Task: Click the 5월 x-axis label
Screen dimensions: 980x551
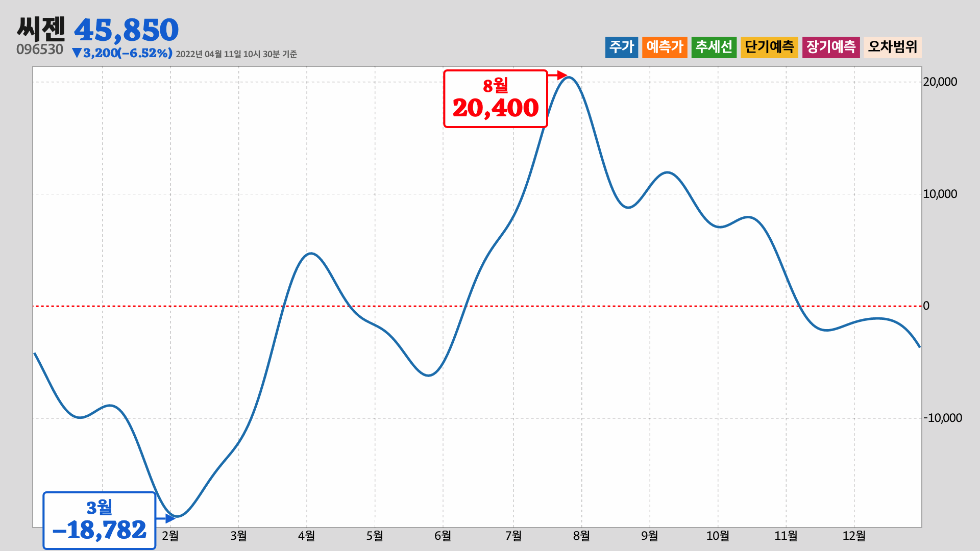Action: tap(375, 536)
